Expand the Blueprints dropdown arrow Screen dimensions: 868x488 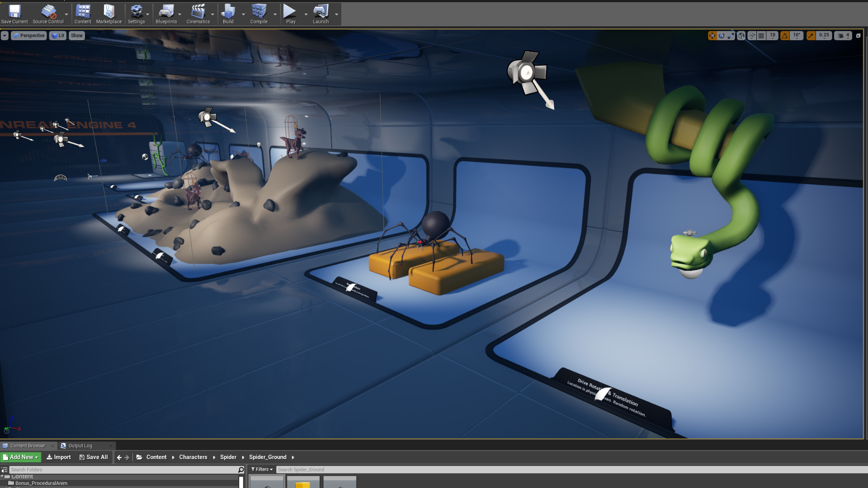point(180,14)
